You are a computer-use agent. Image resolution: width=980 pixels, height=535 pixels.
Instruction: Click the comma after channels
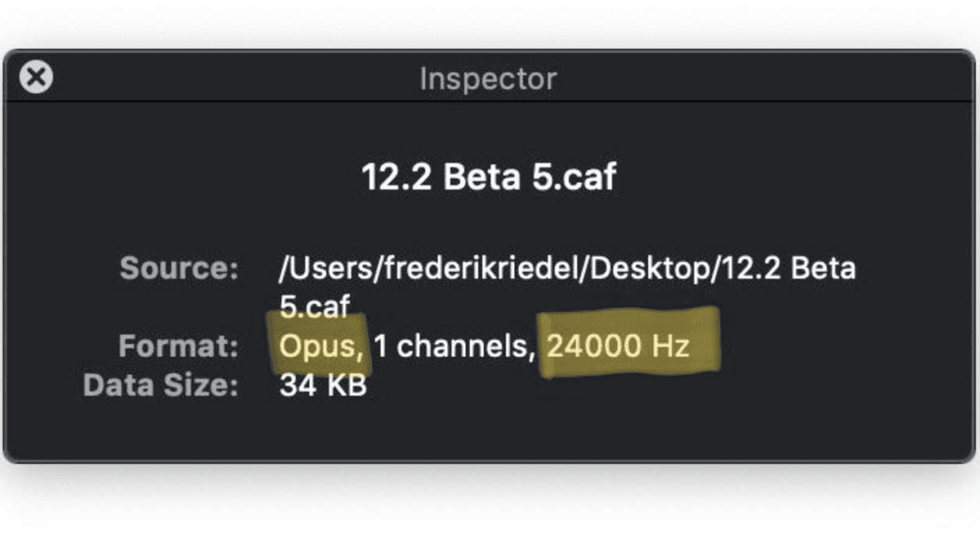point(530,353)
